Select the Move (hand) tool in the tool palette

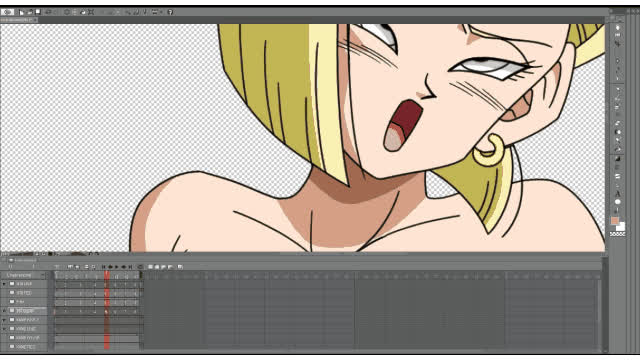pos(618,36)
